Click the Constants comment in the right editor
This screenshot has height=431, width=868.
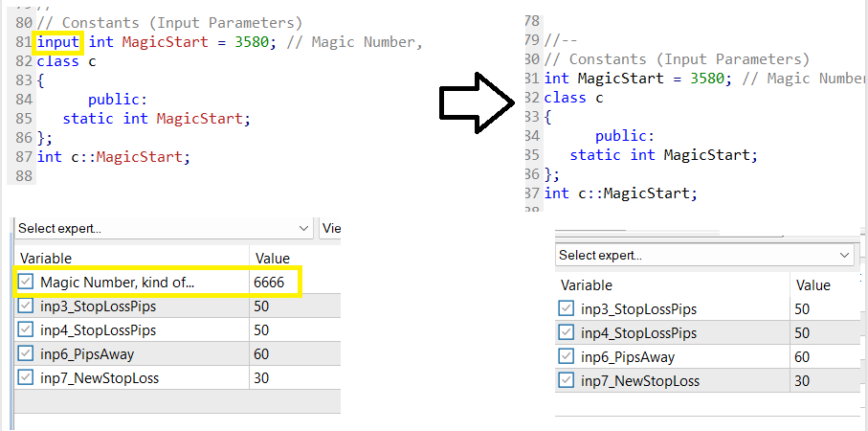point(677,59)
